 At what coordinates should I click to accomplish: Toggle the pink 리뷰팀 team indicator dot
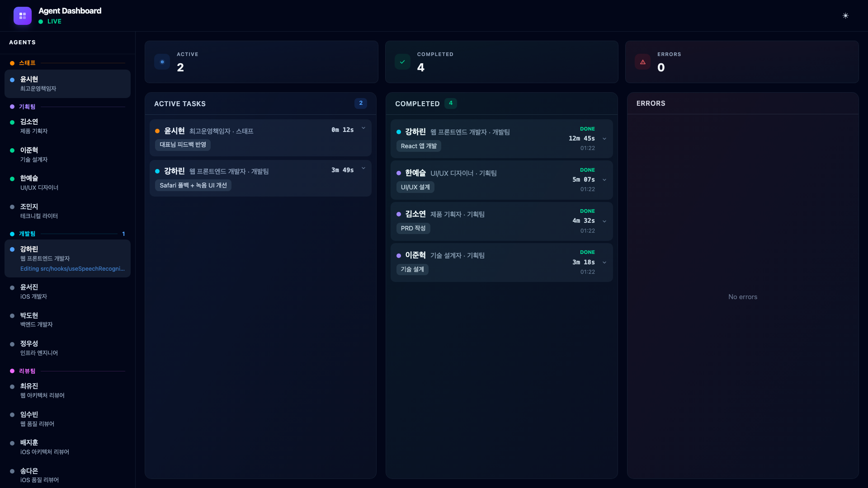click(x=12, y=371)
